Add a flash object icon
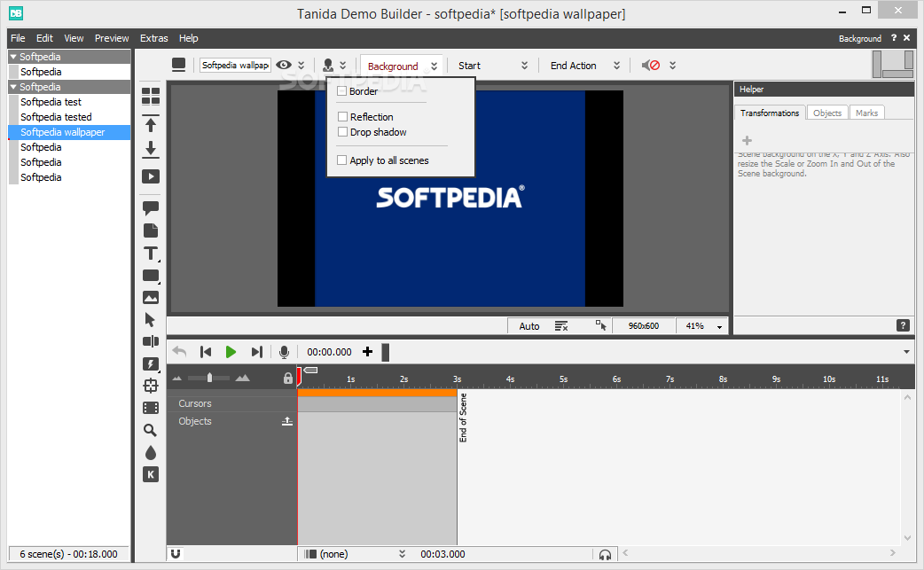Image resolution: width=924 pixels, height=570 pixels. pos(151,364)
